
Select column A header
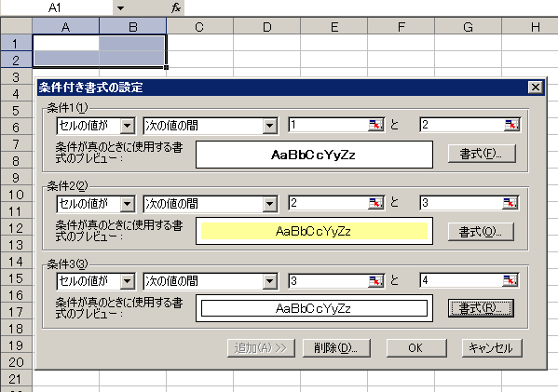(66, 27)
